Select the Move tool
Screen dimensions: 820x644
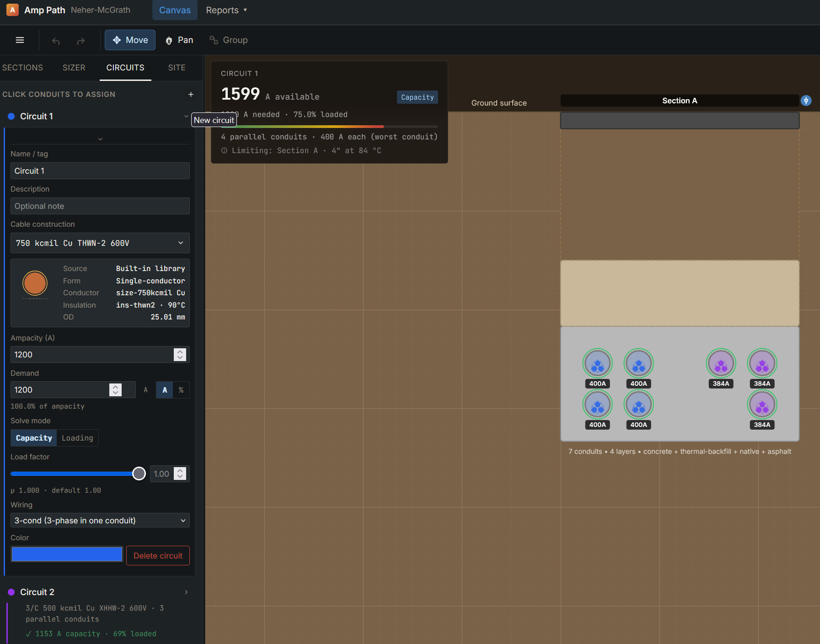(130, 40)
